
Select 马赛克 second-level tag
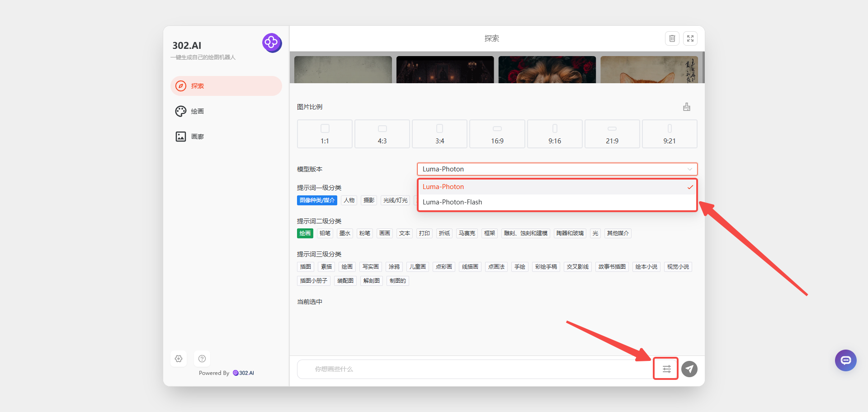tap(467, 233)
